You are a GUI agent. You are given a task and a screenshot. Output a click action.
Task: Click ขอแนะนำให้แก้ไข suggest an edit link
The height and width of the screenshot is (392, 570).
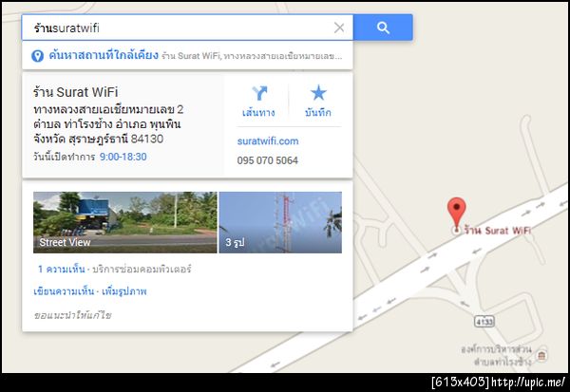[72, 315]
